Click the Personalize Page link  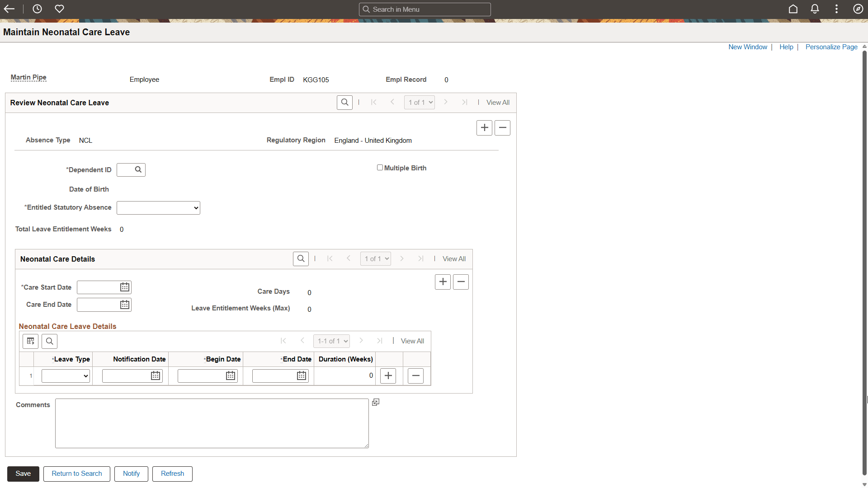[x=831, y=47]
